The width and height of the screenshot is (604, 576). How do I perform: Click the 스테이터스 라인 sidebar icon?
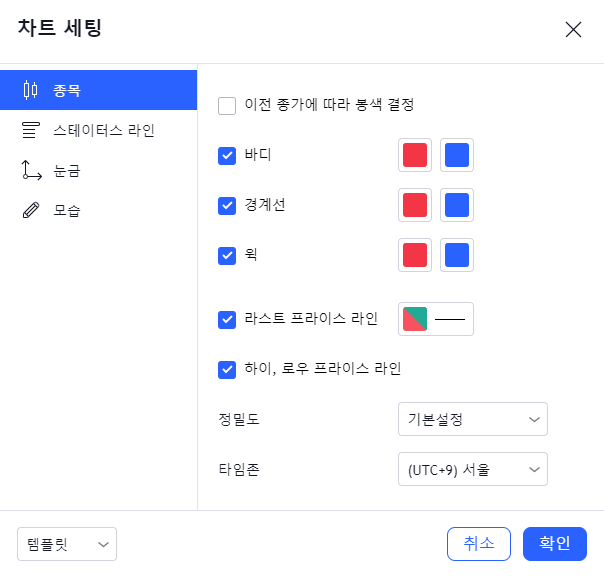click(x=30, y=130)
